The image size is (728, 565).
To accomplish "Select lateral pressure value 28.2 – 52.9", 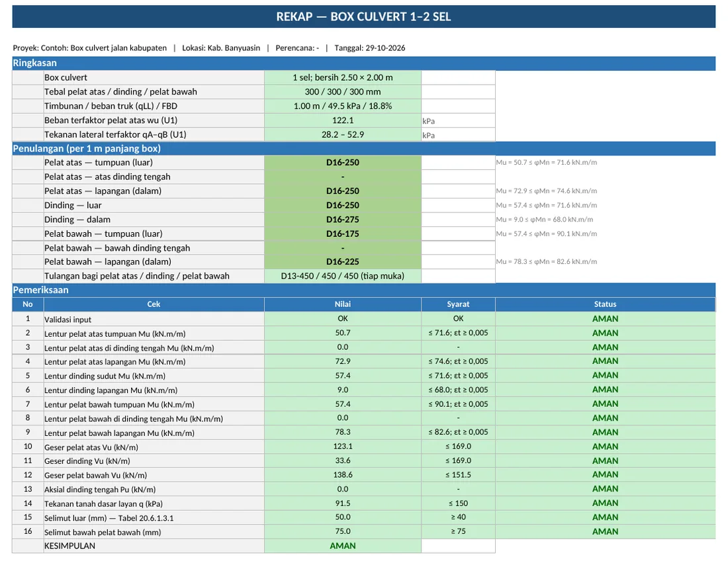I will pos(343,135).
